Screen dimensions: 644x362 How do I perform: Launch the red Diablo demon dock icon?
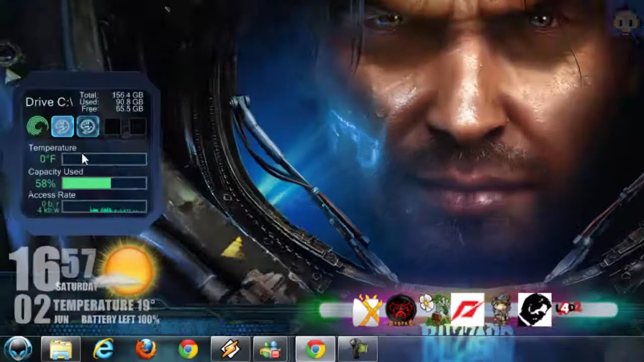tap(401, 310)
